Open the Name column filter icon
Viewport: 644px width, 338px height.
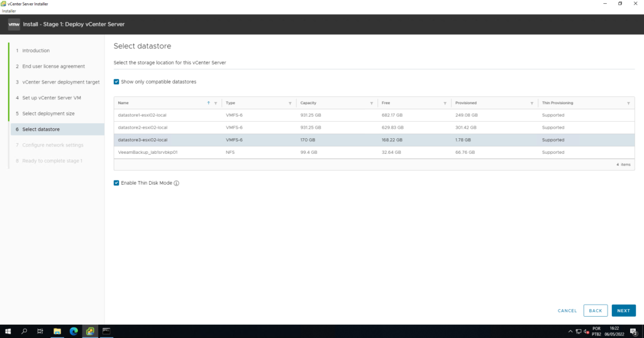(216, 104)
